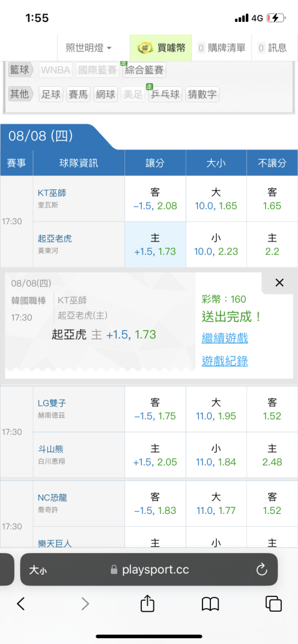This screenshot has height=644, width=298.
Task: Open the Safari bookmarks book icon
Action: tap(210, 604)
